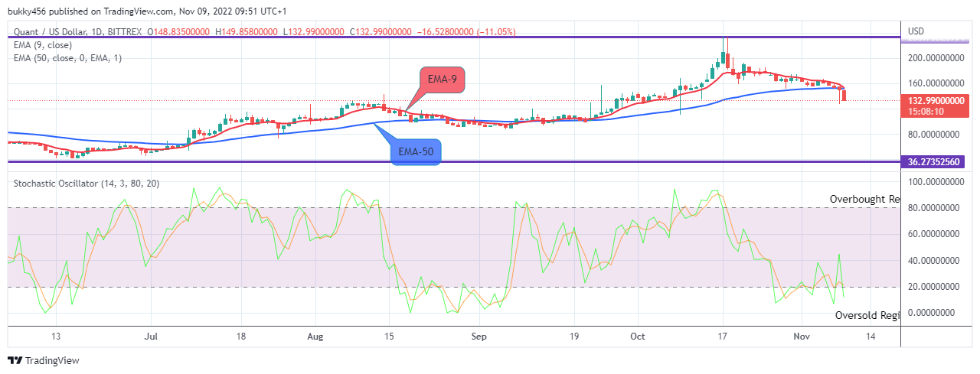Click the Stochastic Oscillator (14, 3, 80, 20) legend
The image size is (980, 374).
(x=87, y=184)
